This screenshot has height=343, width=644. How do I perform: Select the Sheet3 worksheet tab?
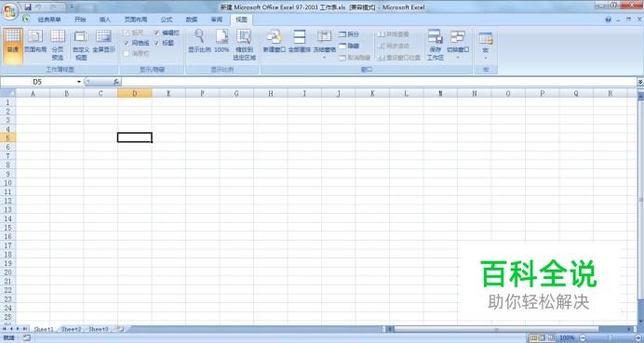[99, 329]
